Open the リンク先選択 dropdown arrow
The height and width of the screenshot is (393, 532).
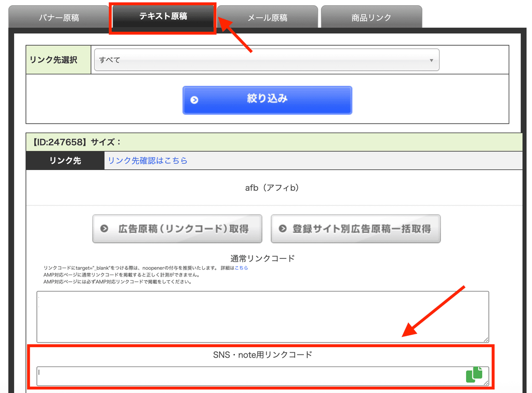[x=431, y=60]
